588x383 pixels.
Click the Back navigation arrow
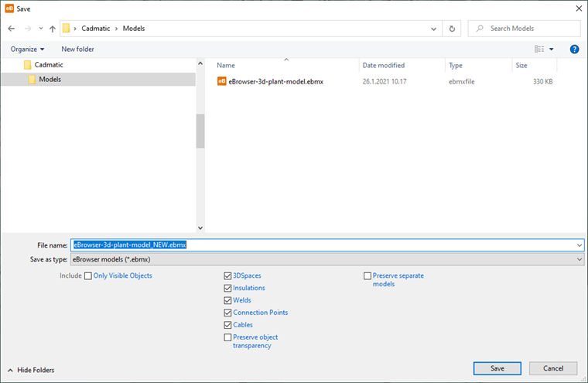pos(11,29)
